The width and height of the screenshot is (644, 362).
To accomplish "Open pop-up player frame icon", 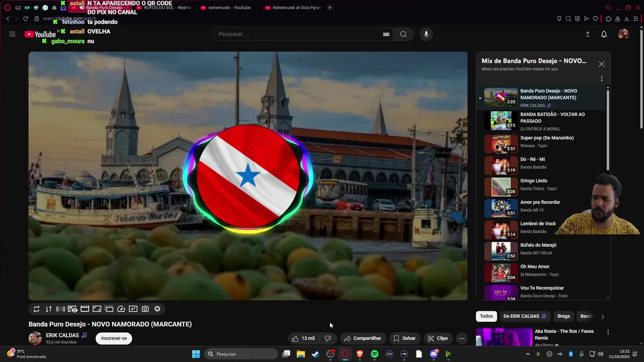I will click(97, 309).
